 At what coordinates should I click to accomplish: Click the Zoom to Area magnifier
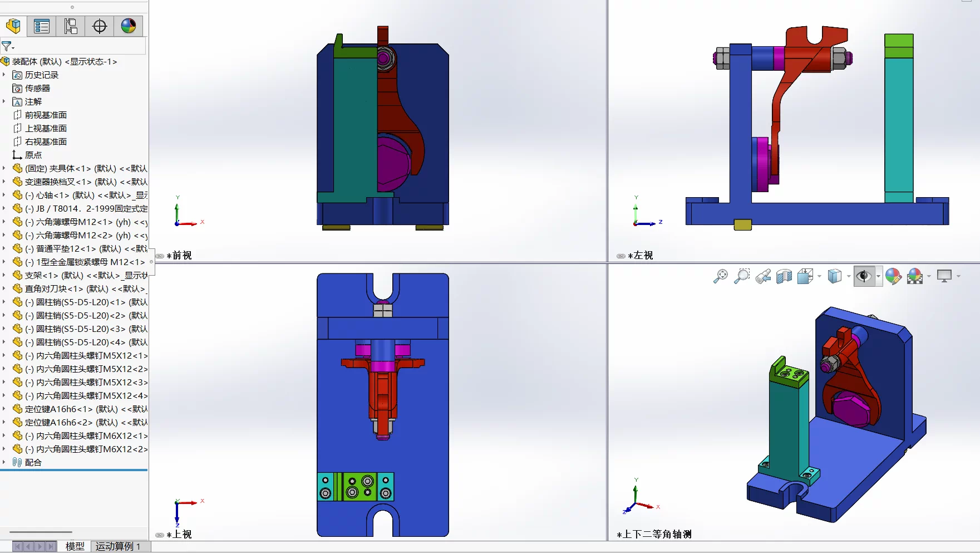pos(742,276)
